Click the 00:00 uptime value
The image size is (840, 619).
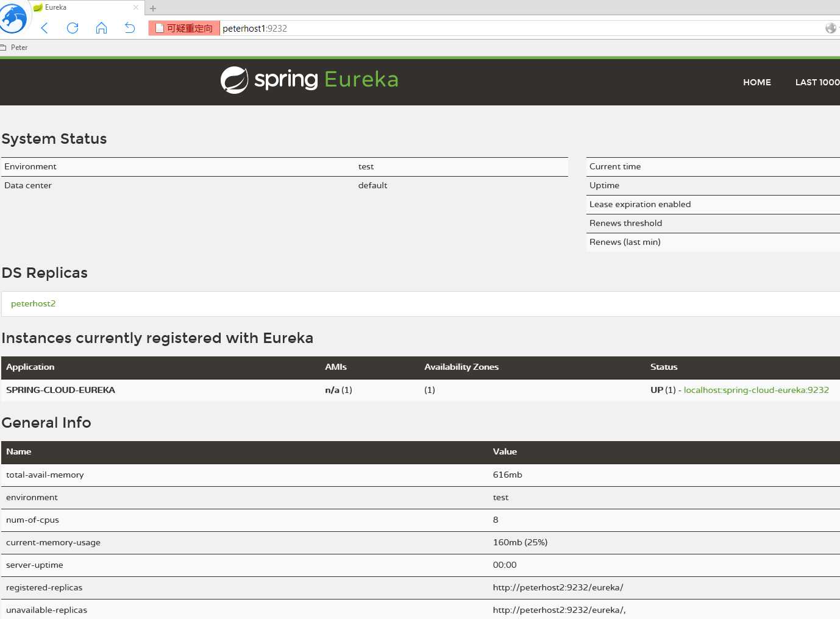point(505,565)
